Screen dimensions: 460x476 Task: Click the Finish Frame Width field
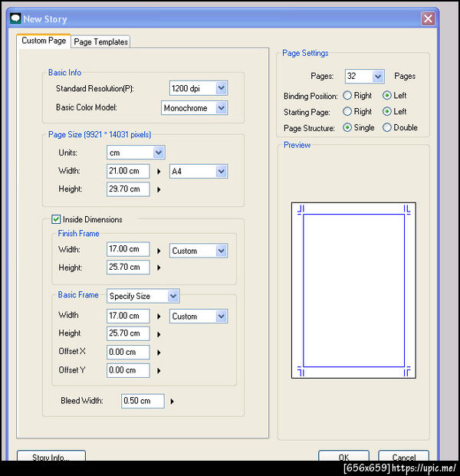[128, 249]
